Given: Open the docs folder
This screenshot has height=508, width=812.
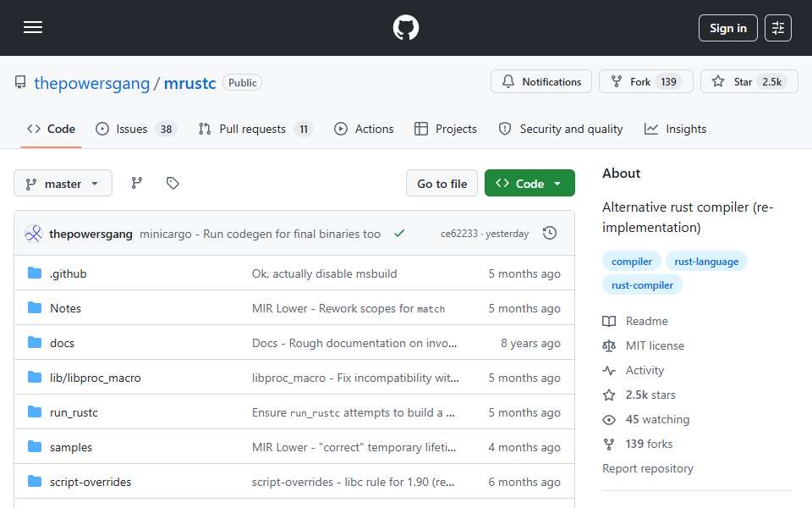Looking at the screenshot, I should pyautogui.click(x=62, y=343).
